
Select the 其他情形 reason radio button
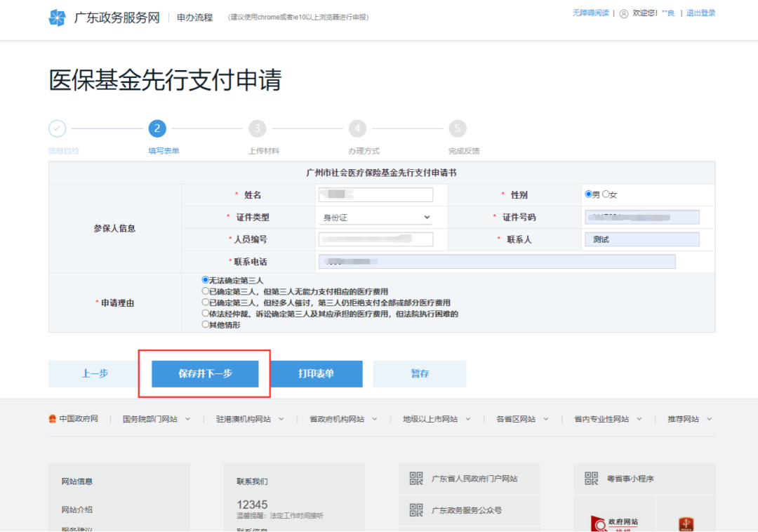(205, 324)
